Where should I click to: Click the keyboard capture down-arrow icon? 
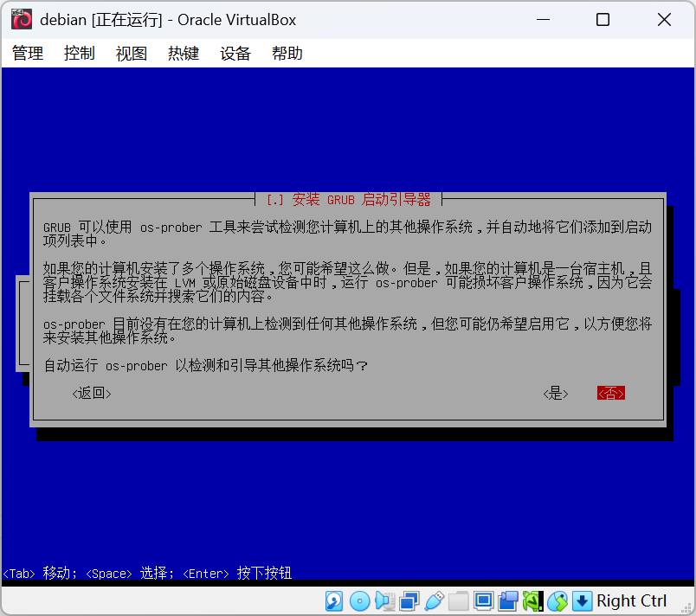[x=582, y=601]
